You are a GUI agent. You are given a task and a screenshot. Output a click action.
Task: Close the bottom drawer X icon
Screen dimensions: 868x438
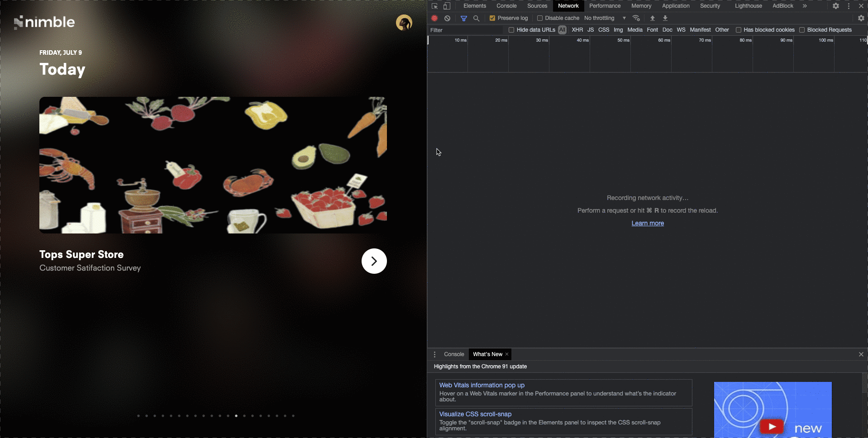click(861, 354)
